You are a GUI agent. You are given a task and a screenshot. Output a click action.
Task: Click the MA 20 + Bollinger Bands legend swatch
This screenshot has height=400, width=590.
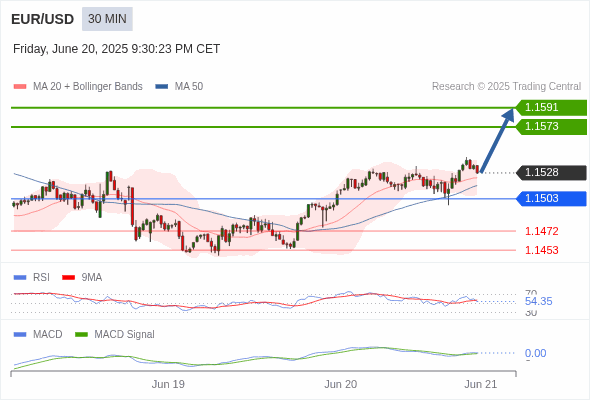pyautogui.click(x=20, y=87)
